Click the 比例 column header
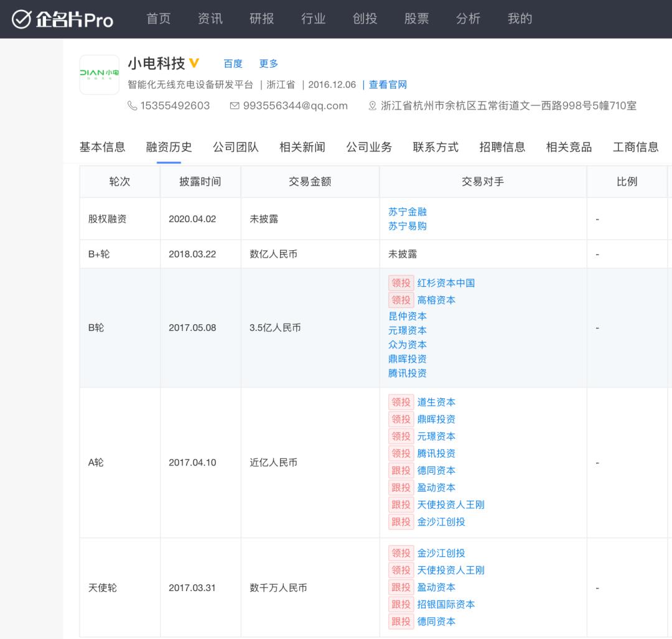This screenshot has height=639, width=672. (x=627, y=182)
